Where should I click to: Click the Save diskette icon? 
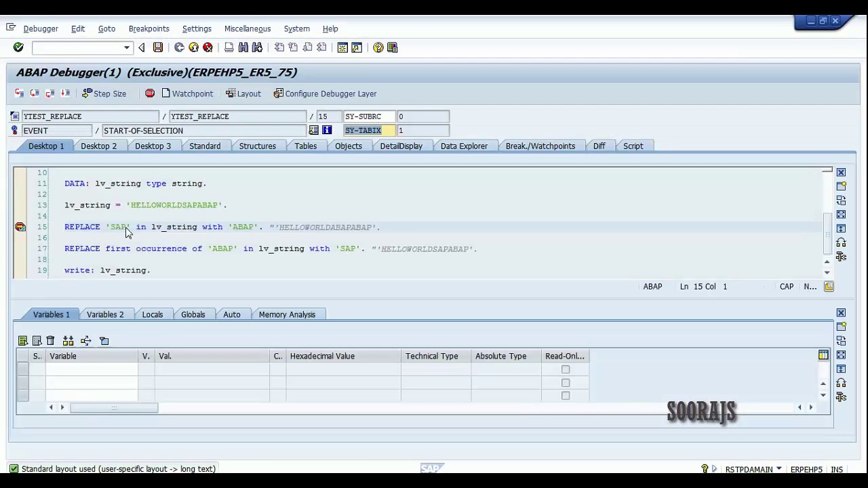pyautogui.click(x=158, y=47)
